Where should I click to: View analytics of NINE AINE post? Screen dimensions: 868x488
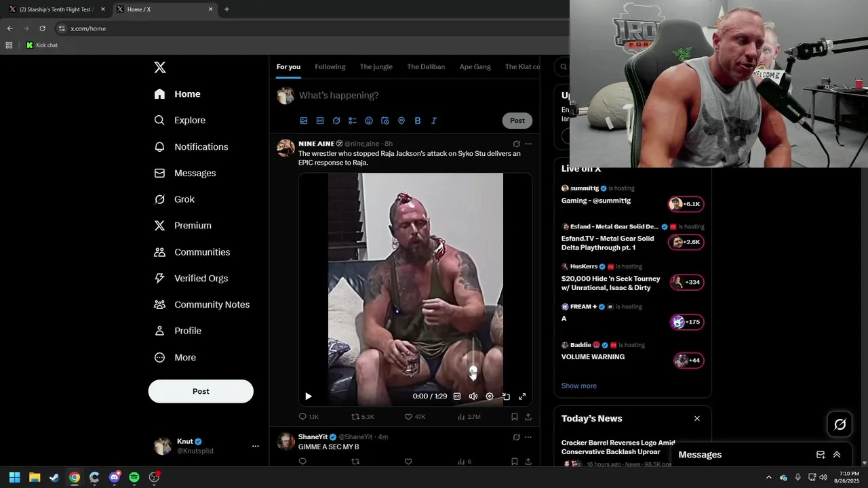(469, 417)
